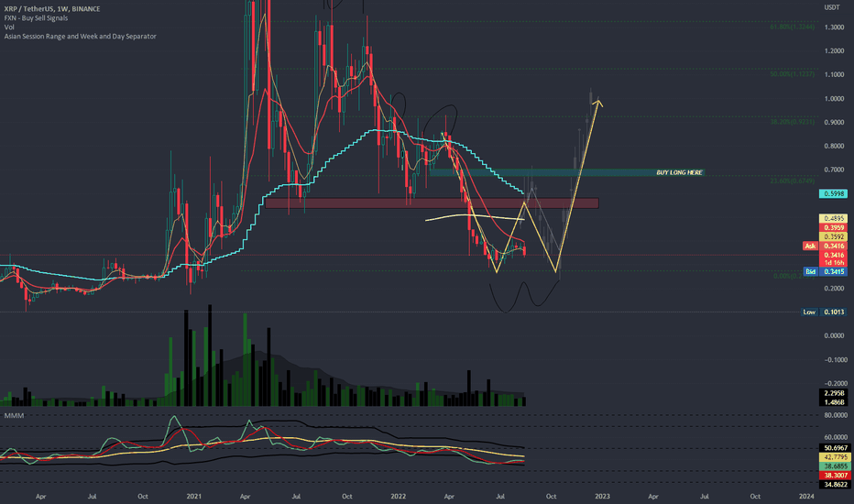Click the 'XRP / TetherUS, 1W, BINANCE' chart title

point(52,9)
